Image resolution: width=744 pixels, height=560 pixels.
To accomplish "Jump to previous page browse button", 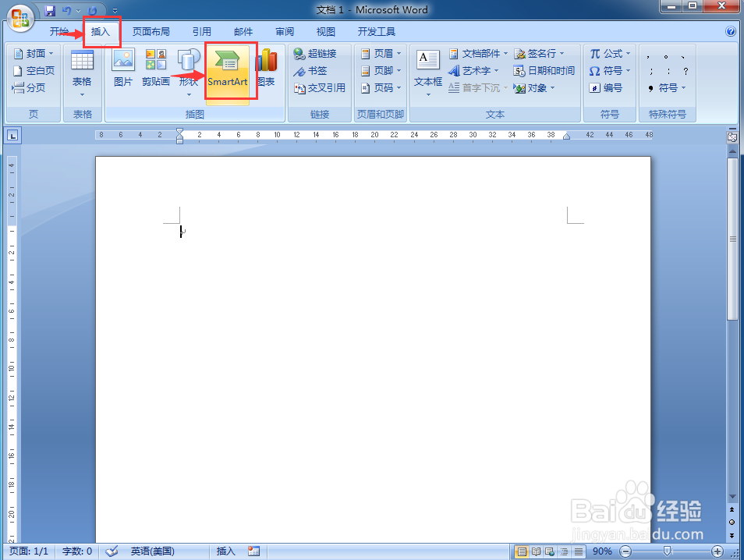I will [732, 509].
